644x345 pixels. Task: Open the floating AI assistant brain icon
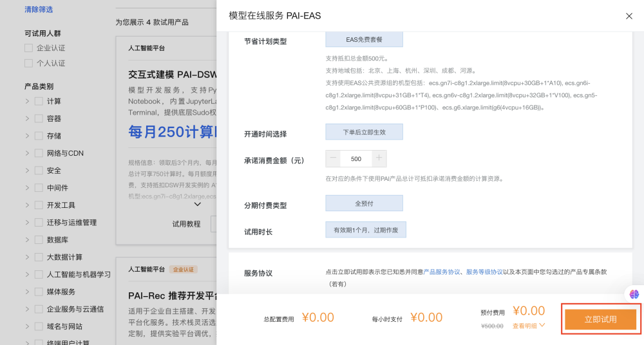coord(634,294)
